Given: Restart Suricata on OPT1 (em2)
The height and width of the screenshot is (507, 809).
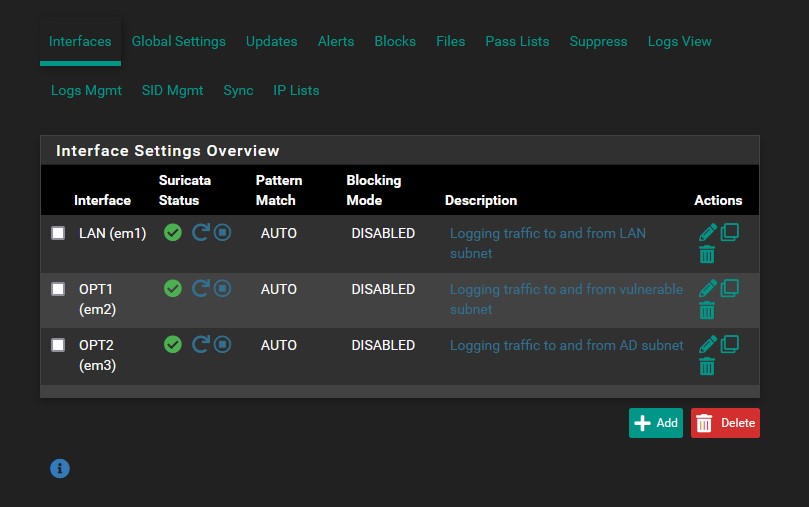Looking at the screenshot, I should 200,288.
